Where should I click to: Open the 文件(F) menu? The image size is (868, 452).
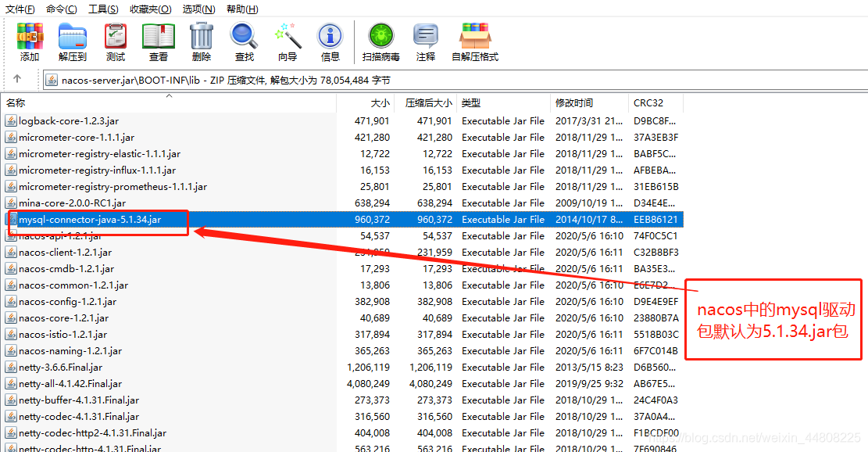[20, 9]
